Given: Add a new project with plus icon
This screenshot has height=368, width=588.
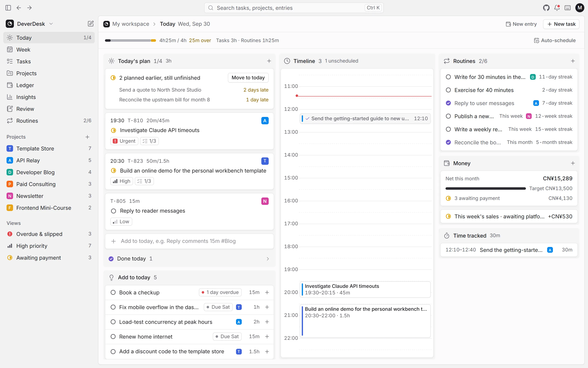Looking at the screenshot, I should [87, 137].
